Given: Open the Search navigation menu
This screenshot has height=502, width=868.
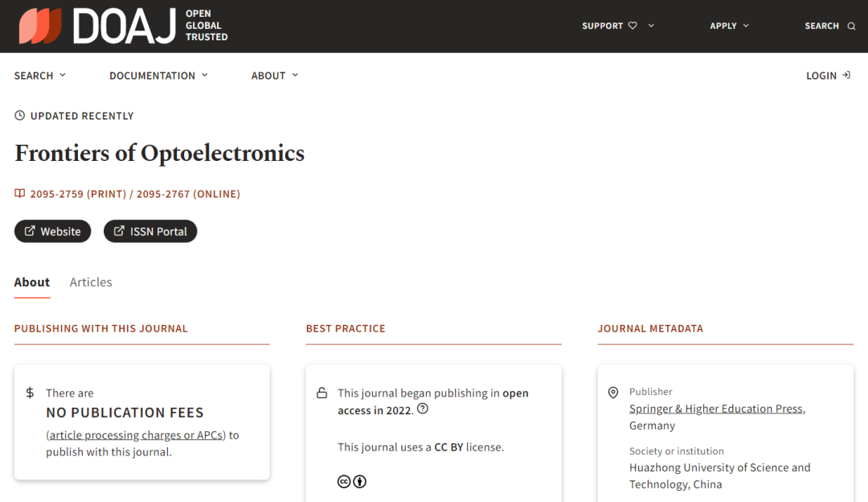Looking at the screenshot, I should (x=40, y=76).
